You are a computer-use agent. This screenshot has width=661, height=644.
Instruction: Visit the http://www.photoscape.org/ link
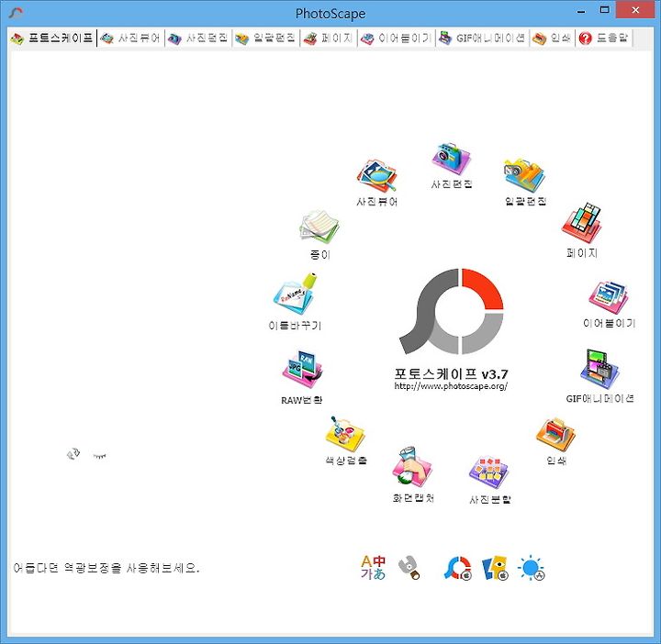451,386
